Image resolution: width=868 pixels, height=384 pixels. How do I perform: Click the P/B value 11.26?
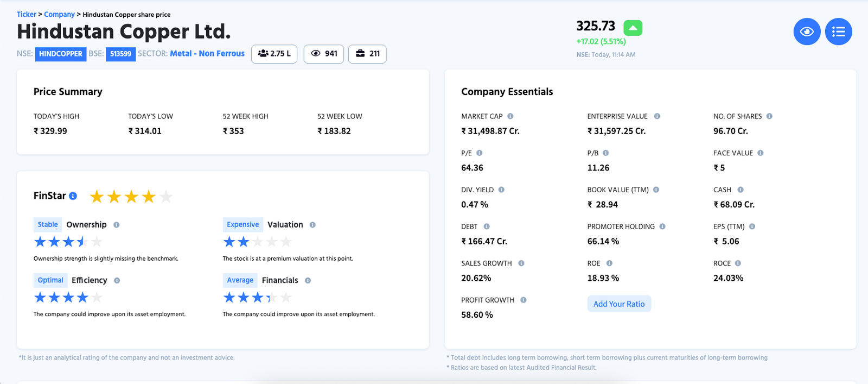coord(598,168)
